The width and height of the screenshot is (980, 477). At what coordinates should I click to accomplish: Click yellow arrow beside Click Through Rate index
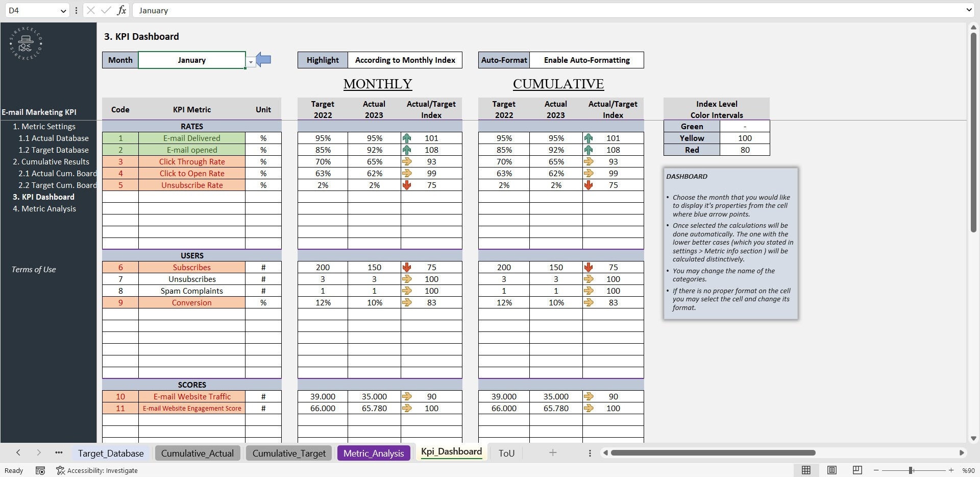[x=407, y=161]
